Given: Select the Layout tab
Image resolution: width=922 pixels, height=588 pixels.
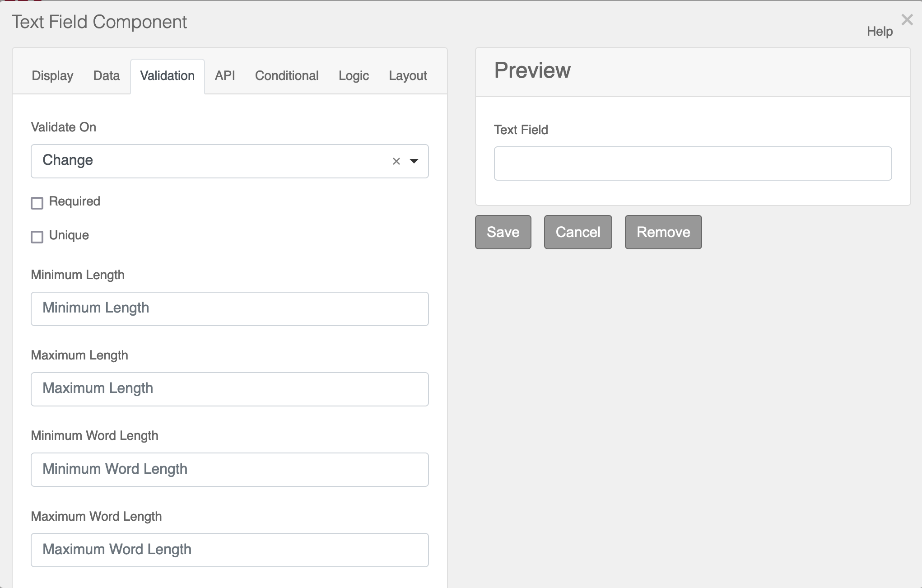Looking at the screenshot, I should pos(407,75).
